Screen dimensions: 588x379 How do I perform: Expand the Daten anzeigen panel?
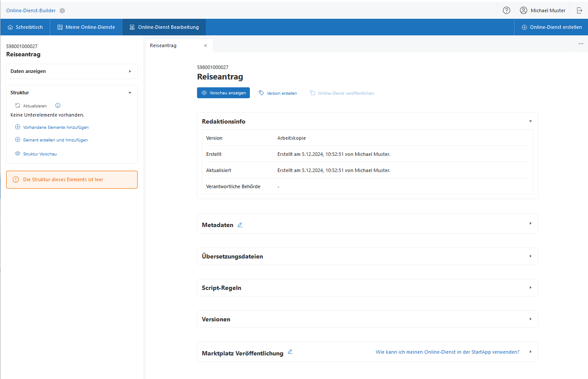pyautogui.click(x=130, y=71)
